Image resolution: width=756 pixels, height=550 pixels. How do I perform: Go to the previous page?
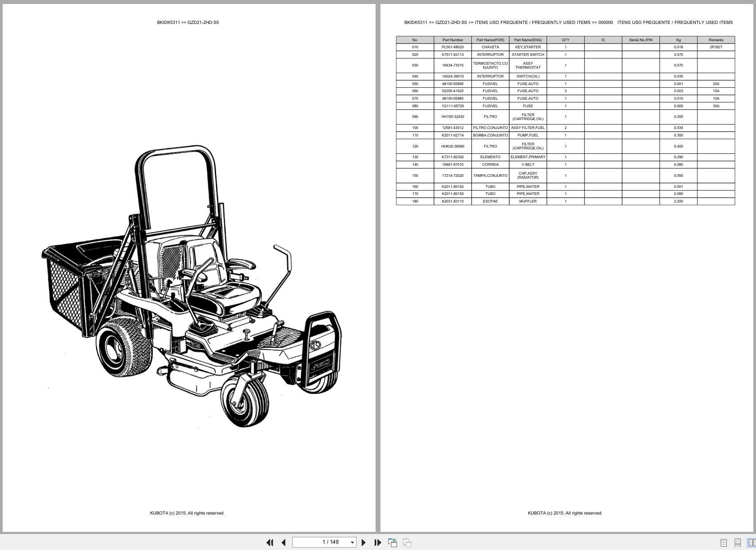283,542
